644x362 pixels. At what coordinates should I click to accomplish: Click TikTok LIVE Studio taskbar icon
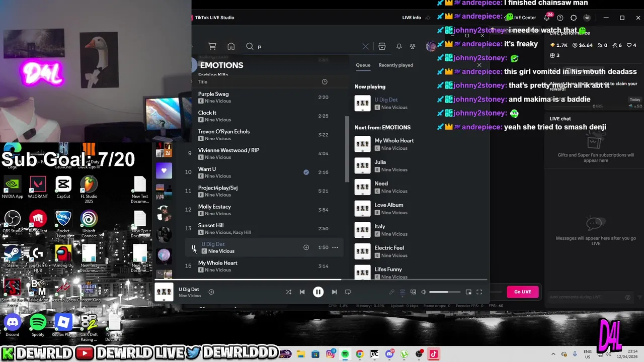(433, 354)
